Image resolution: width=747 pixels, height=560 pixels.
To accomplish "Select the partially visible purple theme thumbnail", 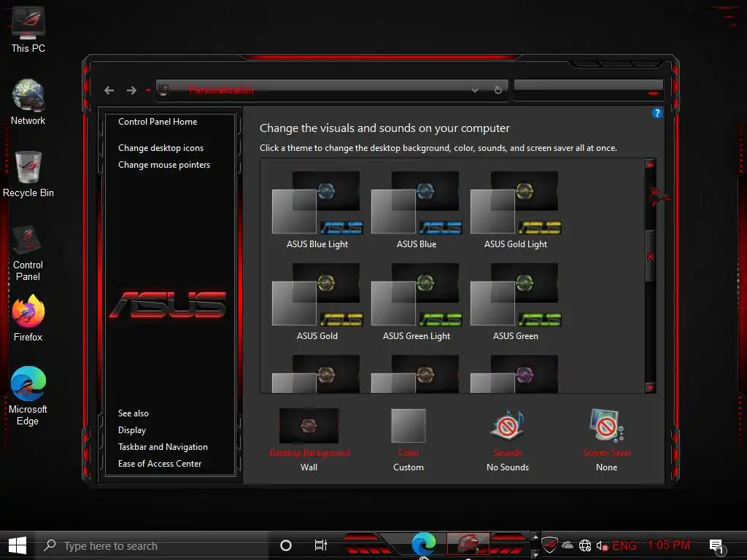I will tap(516, 374).
